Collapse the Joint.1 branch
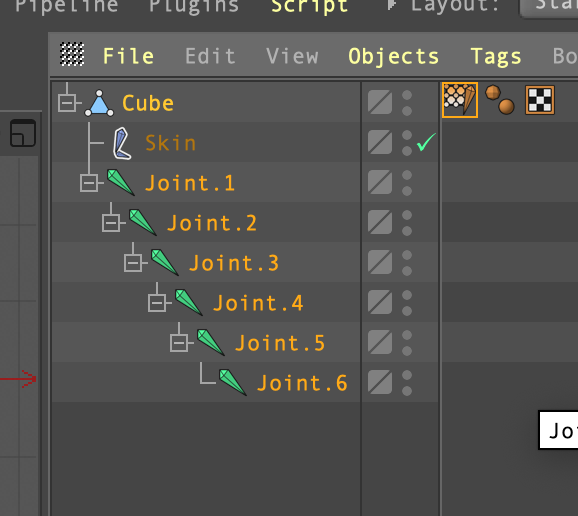Viewport: 578px width, 516px height. [89, 183]
